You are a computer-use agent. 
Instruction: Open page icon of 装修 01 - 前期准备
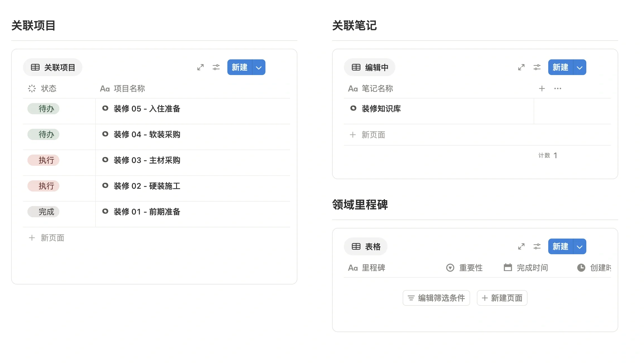(x=105, y=211)
